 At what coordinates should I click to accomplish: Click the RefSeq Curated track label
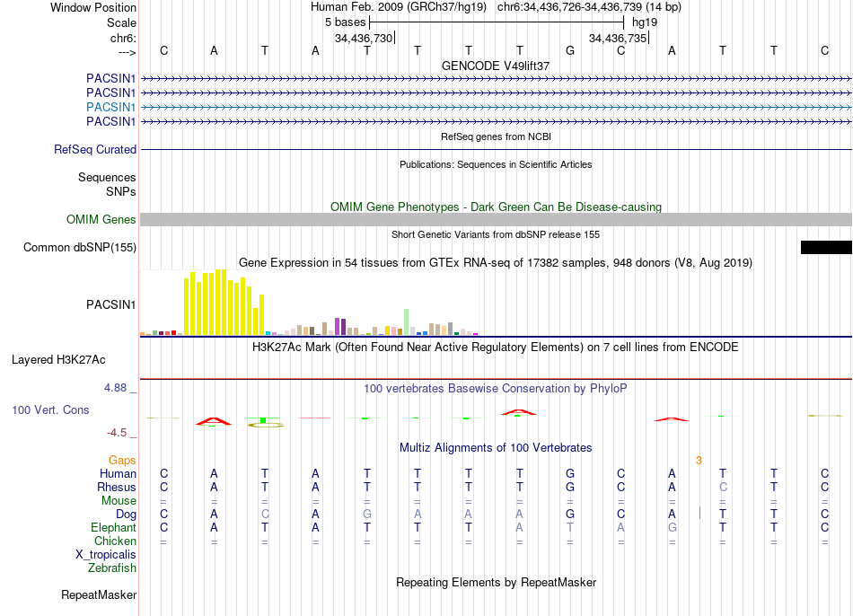pyautogui.click(x=94, y=149)
